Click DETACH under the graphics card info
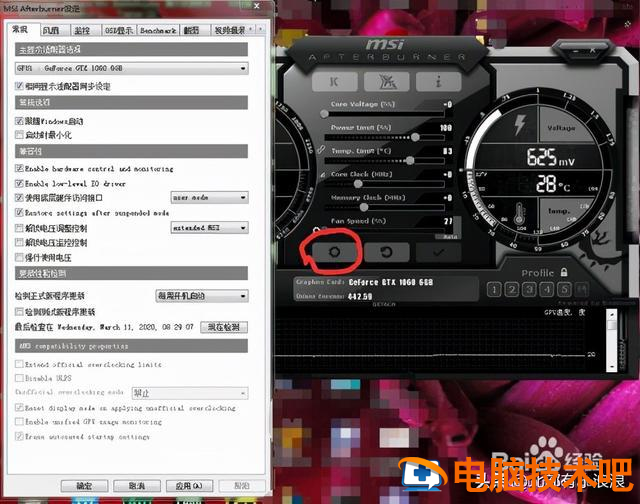This screenshot has height=504, width=640. coord(384,304)
